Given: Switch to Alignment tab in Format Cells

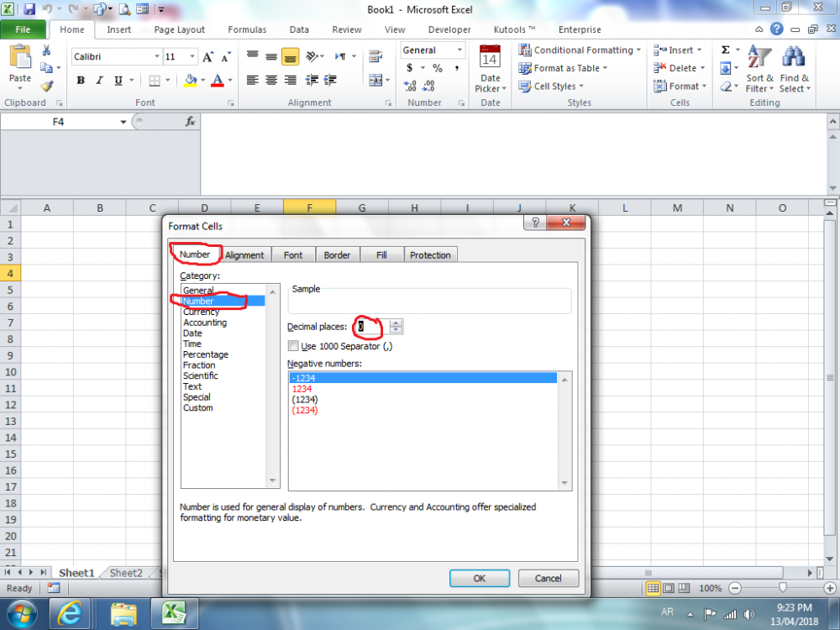Looking at the screenshot, I should coord(244,255).
